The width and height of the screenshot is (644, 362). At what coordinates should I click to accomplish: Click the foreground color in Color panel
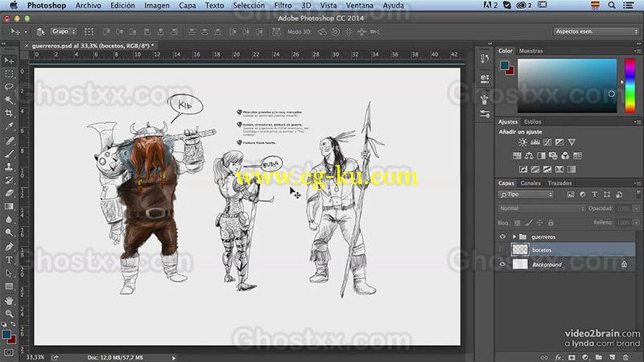[505, 65]
